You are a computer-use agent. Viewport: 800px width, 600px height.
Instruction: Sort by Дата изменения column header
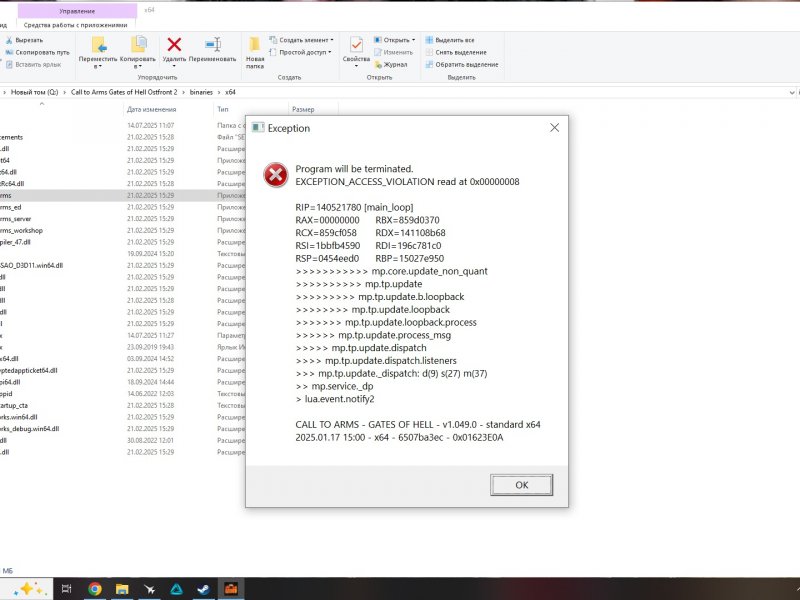152,109
